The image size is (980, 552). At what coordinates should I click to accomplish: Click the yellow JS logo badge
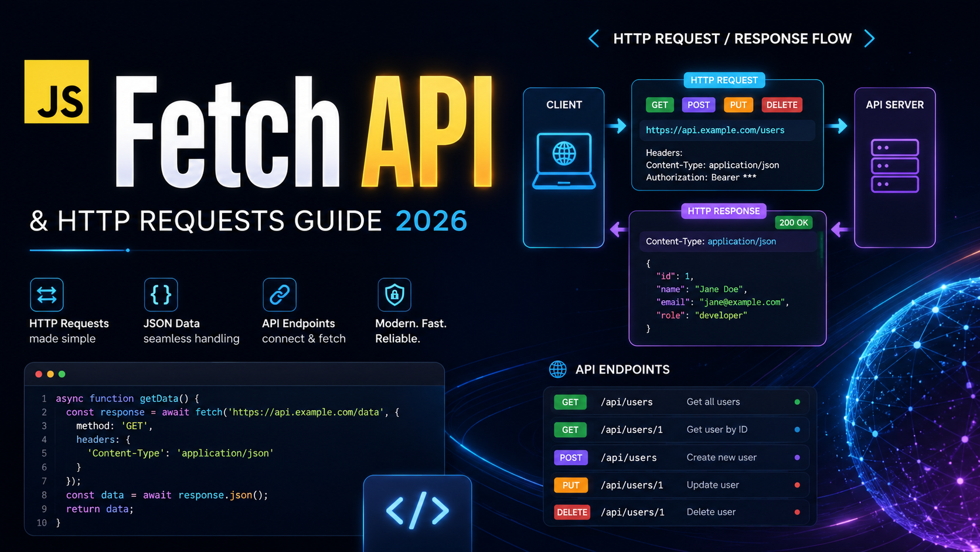click(x=56, y=92)
